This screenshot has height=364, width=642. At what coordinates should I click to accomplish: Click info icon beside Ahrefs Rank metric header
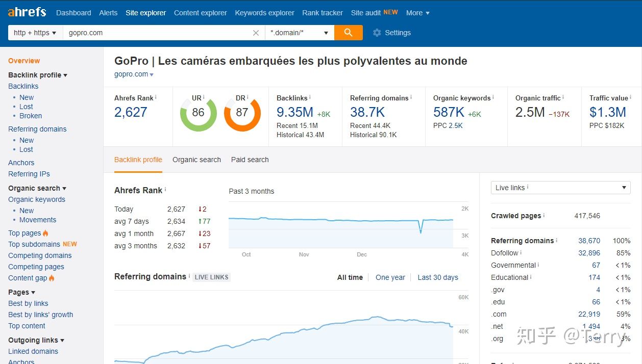pyautogui.click(x=156, y=97)
